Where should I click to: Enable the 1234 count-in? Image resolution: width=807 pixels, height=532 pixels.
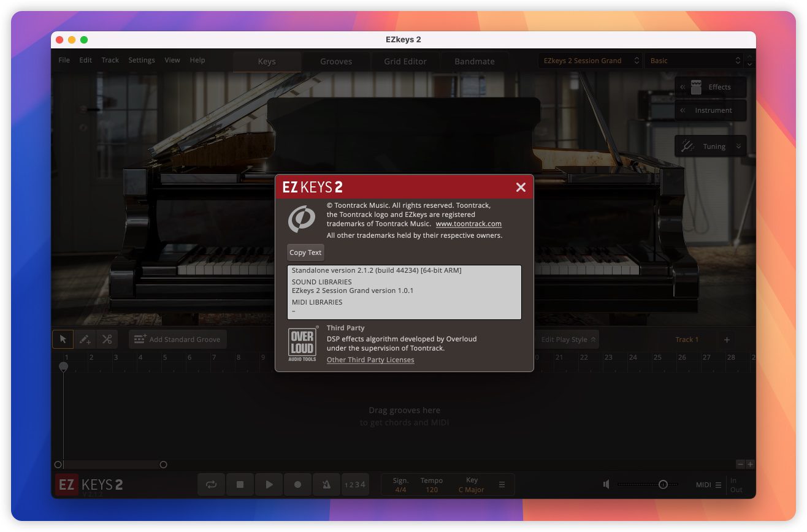point(354,484)
